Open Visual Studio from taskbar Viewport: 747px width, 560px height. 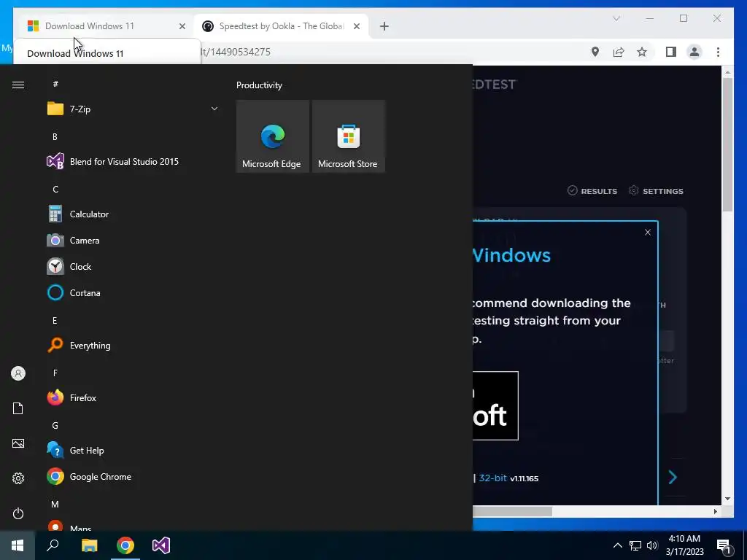[x=161, y=545]
